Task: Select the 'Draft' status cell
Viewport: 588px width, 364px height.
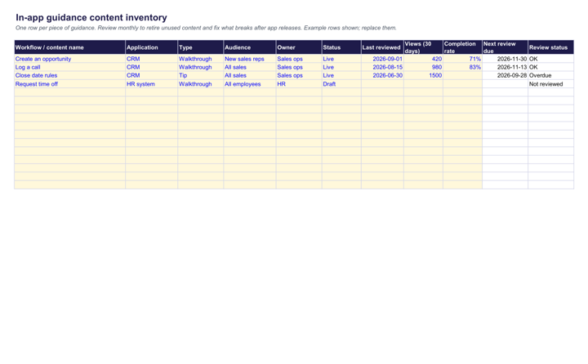Action: point(341,84)
